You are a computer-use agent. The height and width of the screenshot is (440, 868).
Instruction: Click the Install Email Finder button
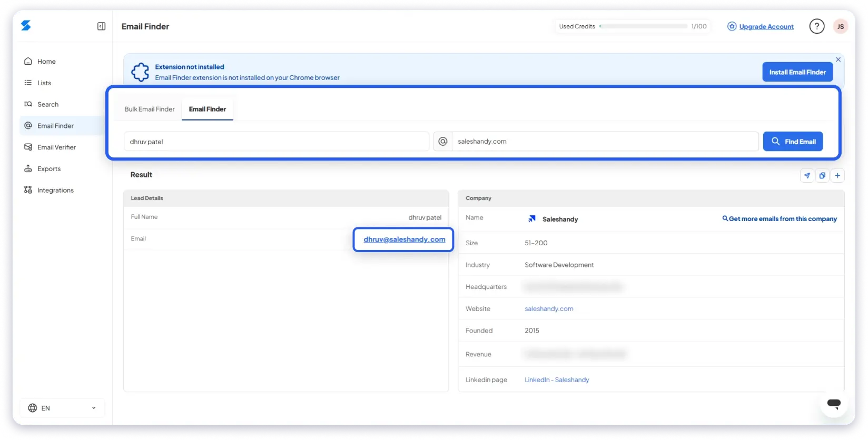point(797,72)
